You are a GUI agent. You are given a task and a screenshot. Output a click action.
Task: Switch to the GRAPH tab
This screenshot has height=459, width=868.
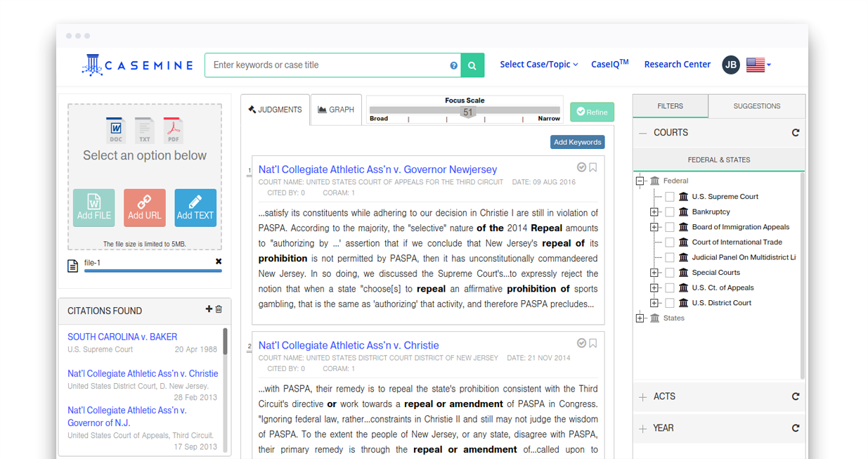click(336, 110)
